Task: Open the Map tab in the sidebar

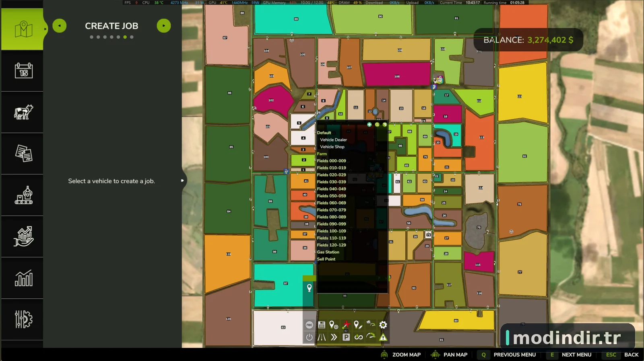Action: coord(23,29)
